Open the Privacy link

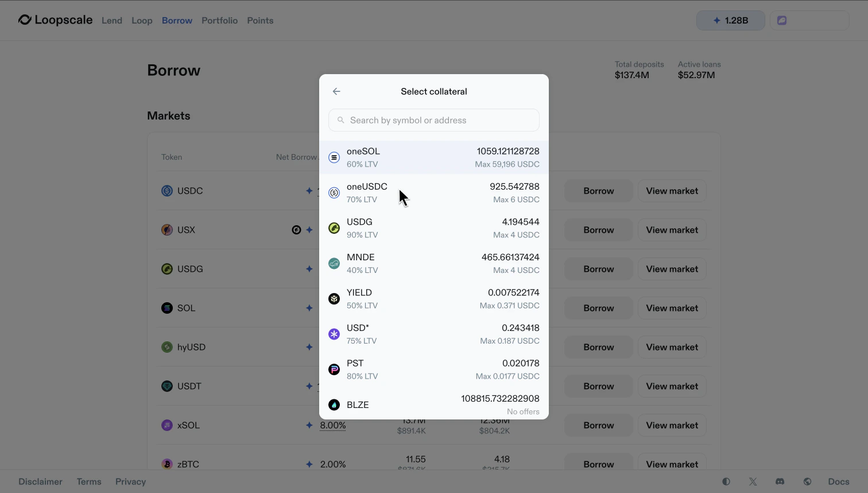pos(131,482)
